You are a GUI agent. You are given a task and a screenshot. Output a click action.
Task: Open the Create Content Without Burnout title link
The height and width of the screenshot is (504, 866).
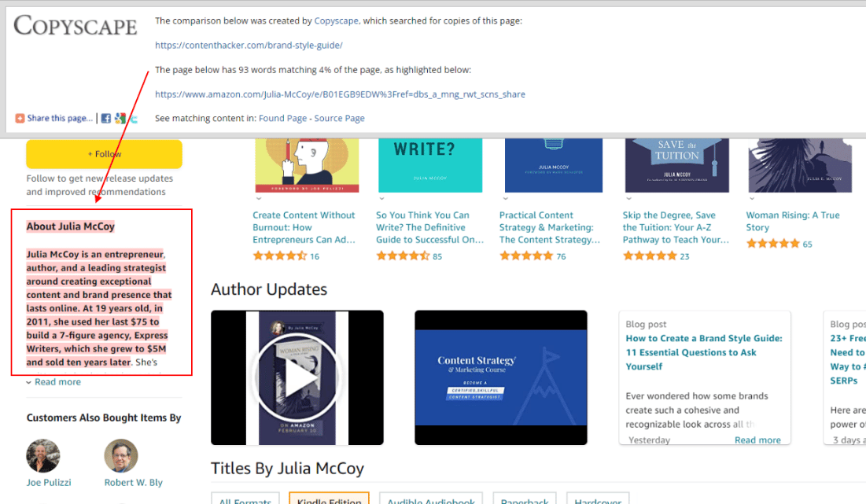tap(304, 227)
